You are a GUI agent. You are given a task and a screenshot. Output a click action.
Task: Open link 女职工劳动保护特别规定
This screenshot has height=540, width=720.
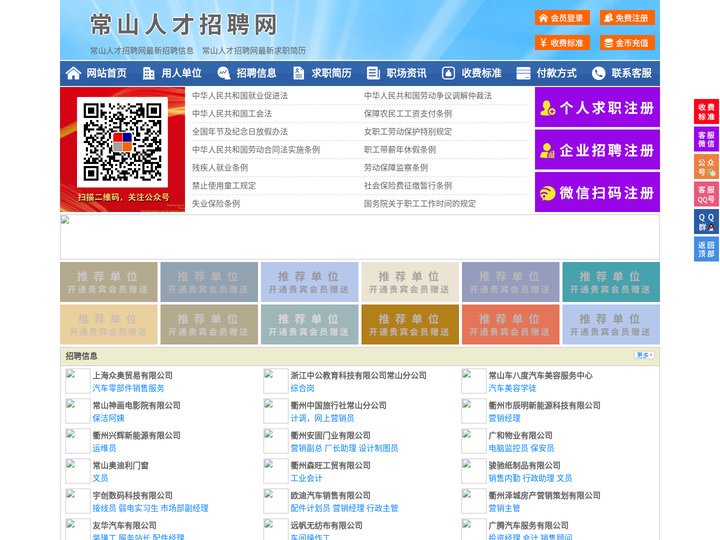[x=408, y=132]
